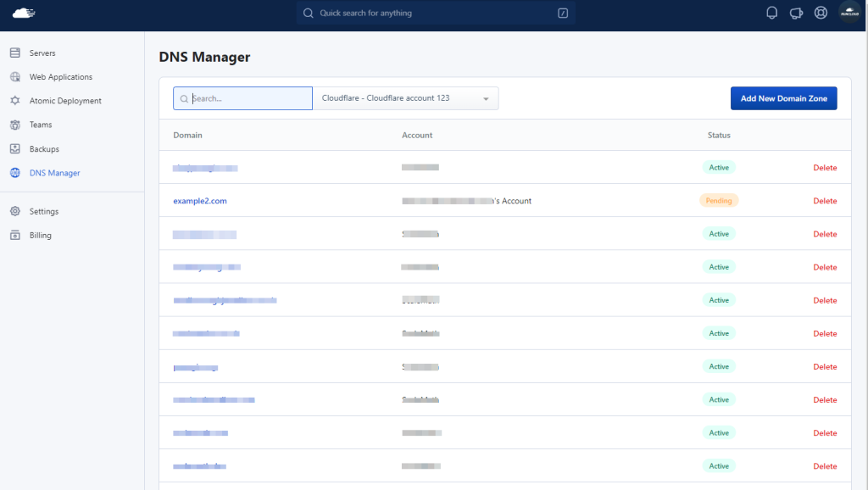Open the help lifebuoy icon

[x=821, y=13]
